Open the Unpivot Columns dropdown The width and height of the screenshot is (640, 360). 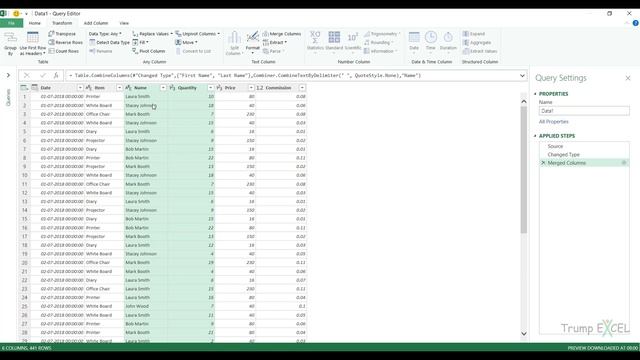point(198,33)
